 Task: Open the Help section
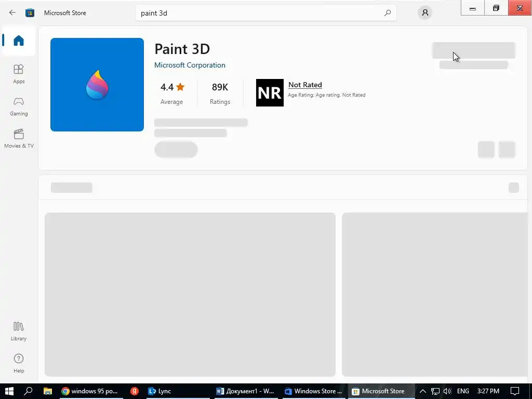point(19,363)
